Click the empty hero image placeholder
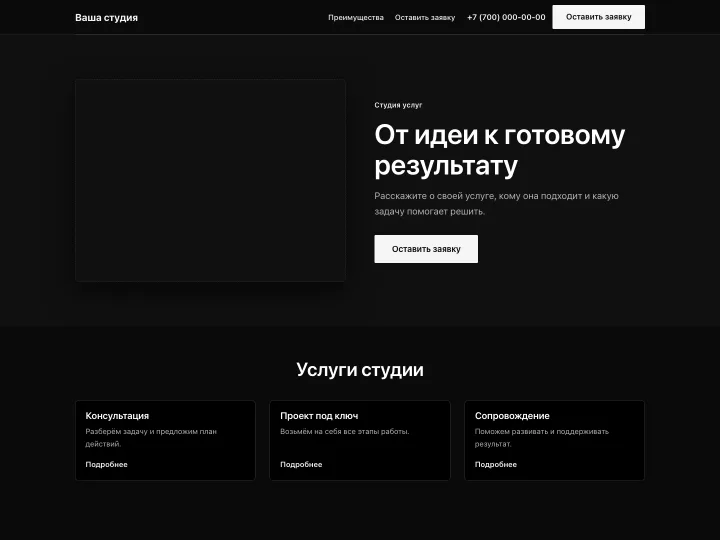 (210, 180)
